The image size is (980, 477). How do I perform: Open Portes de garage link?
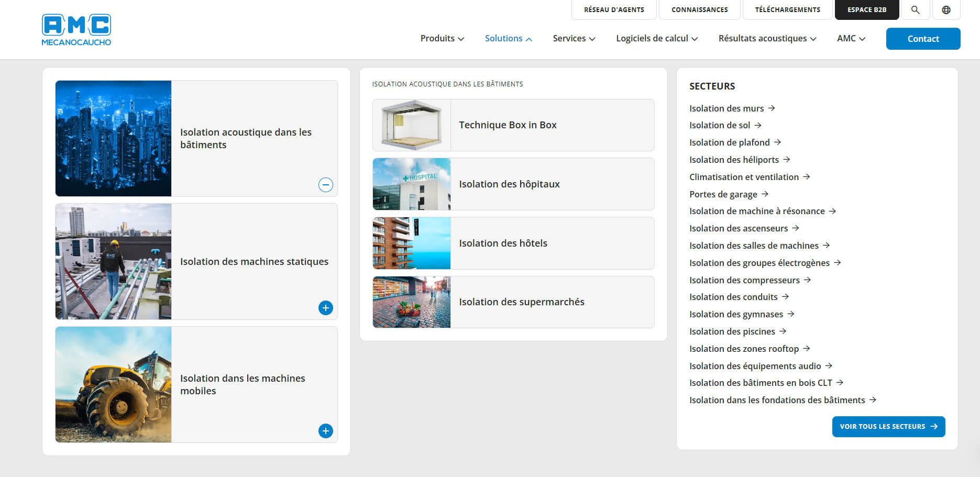tap(729, 194)
